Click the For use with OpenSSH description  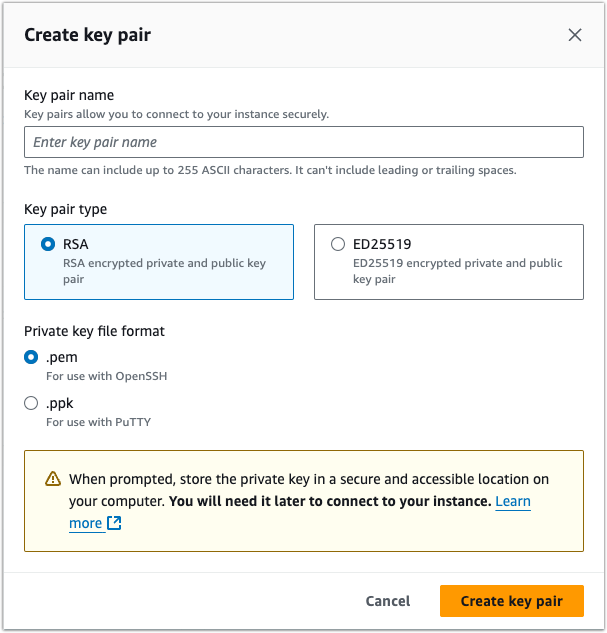(x=104, y=376)
